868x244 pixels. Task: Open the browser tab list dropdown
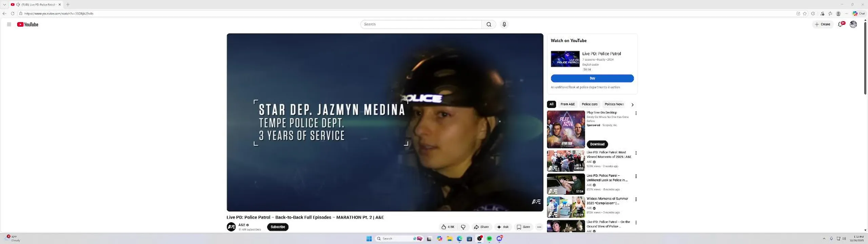[x=4, y=4]
